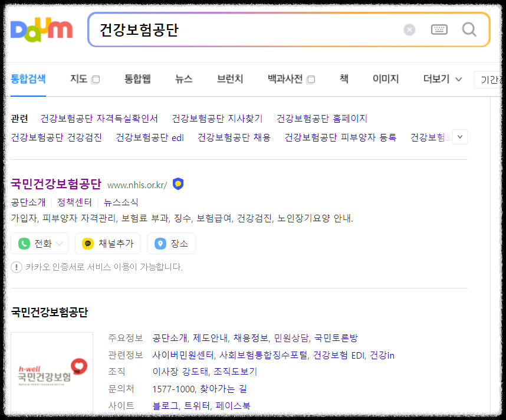Click the 카카오 인증서 notice text
Screen dimensions: 506x420
(x=104, y=267)
